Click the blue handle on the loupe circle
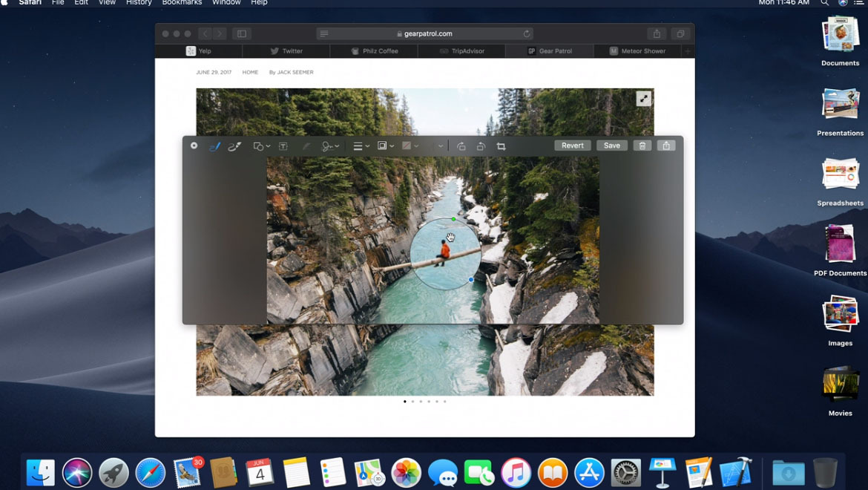Image resolution: width=868 pixels, height=490 pixels. point(471,280)
